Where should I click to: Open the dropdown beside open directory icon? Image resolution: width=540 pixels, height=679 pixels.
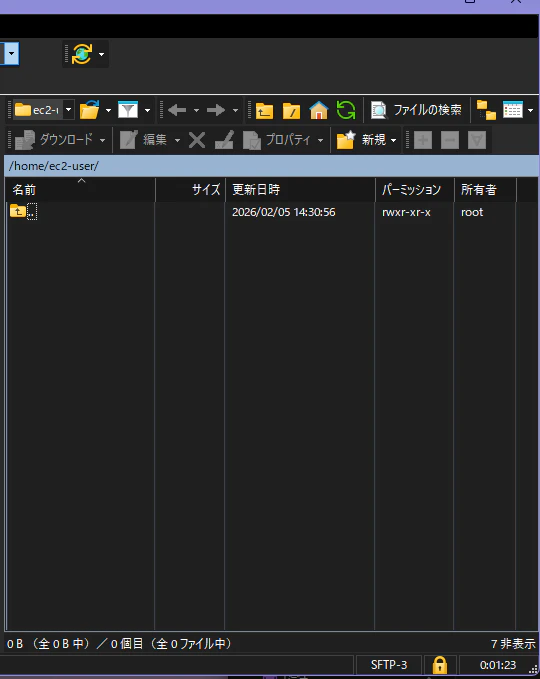(x=108, y=110)
